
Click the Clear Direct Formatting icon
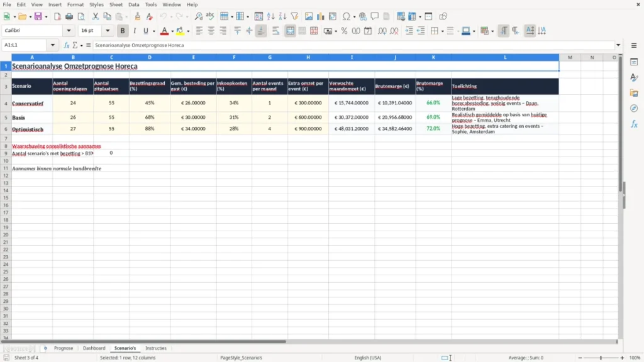[x=150, y=16]
